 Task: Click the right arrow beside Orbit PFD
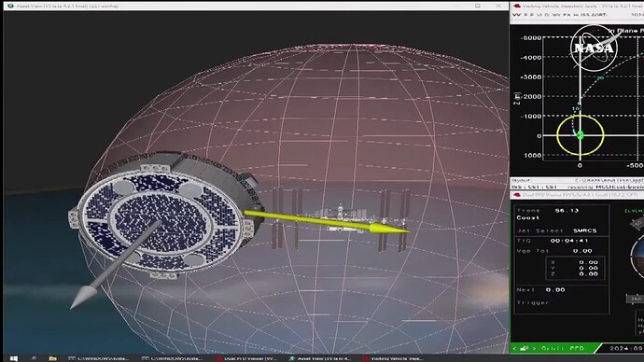tap(534, 348)
